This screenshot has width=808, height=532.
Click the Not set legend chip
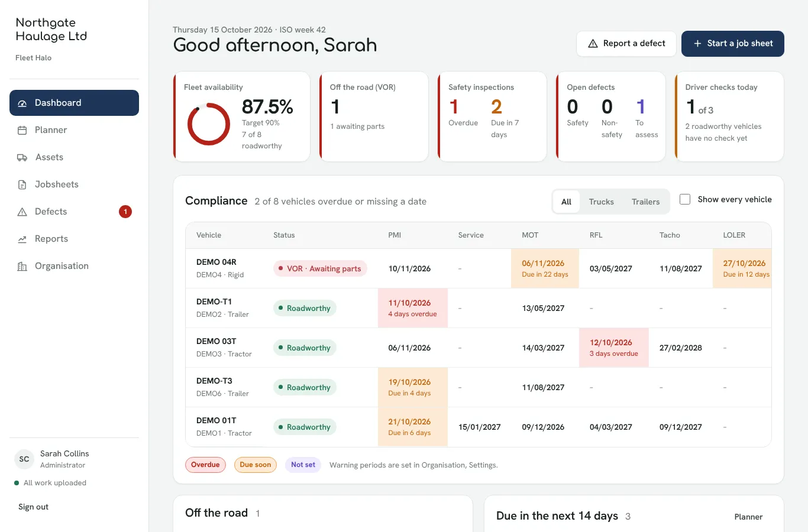point(303,465)
